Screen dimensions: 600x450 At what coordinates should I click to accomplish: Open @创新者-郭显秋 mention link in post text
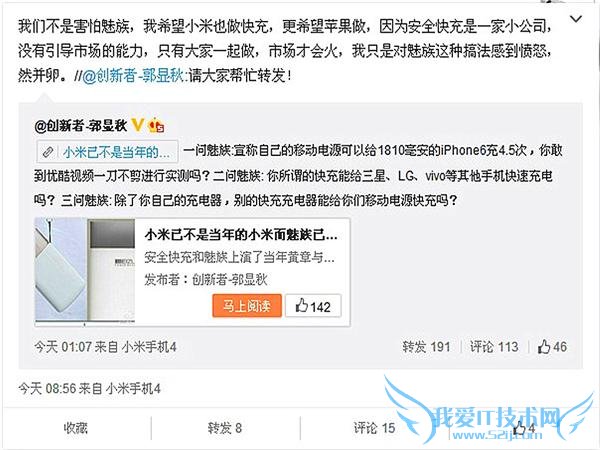pyautogui.click(x=134, y=76)
